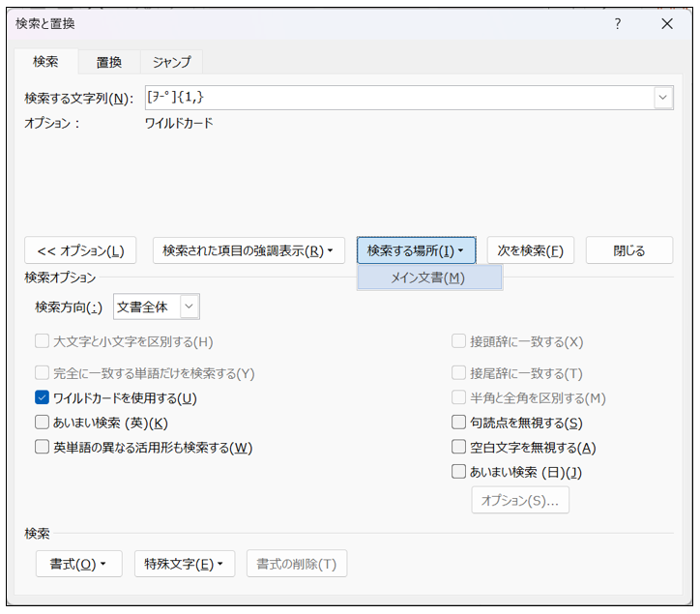Select the 検索 tab
The height and width of the screenshot is (614, 700).
(45, 62)
